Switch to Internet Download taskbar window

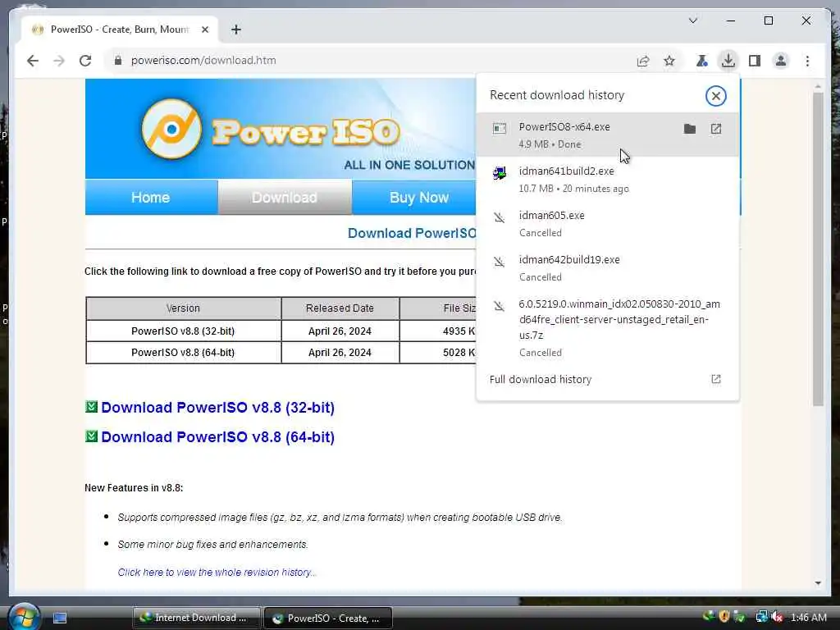tap(197, 618)
